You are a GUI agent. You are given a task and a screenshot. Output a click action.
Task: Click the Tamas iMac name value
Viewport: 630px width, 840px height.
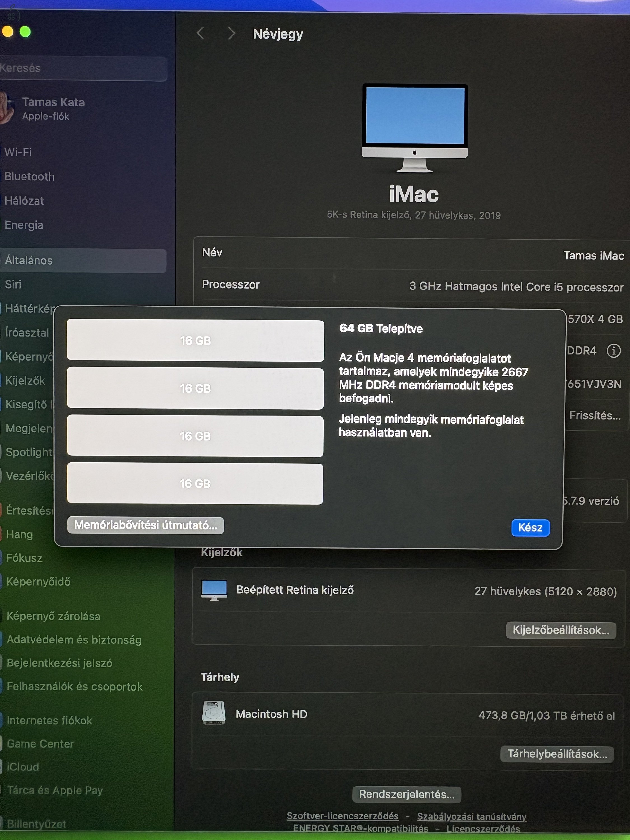pyautogui.click(x=594, y=256)
